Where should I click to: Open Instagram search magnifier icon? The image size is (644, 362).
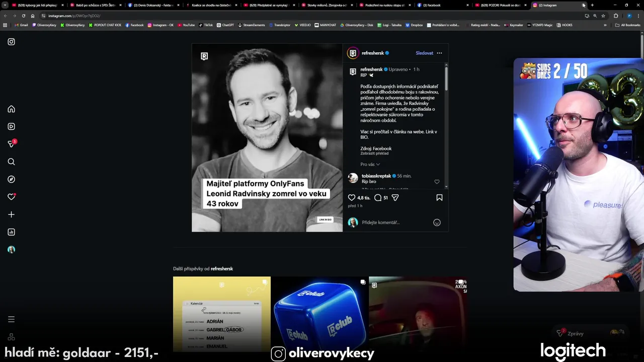[x=11, y=162]
